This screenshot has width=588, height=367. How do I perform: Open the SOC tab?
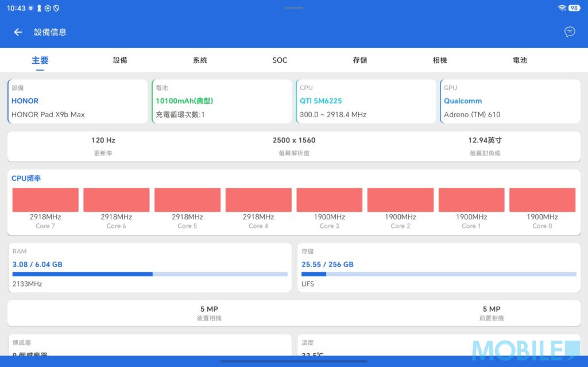tap(280, 60)
